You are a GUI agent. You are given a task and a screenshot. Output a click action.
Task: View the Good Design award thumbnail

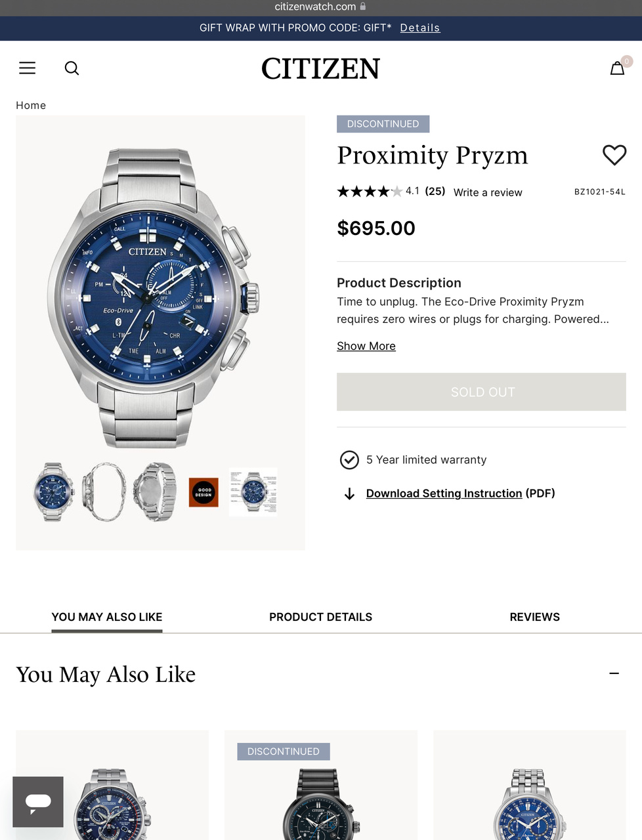203,492
